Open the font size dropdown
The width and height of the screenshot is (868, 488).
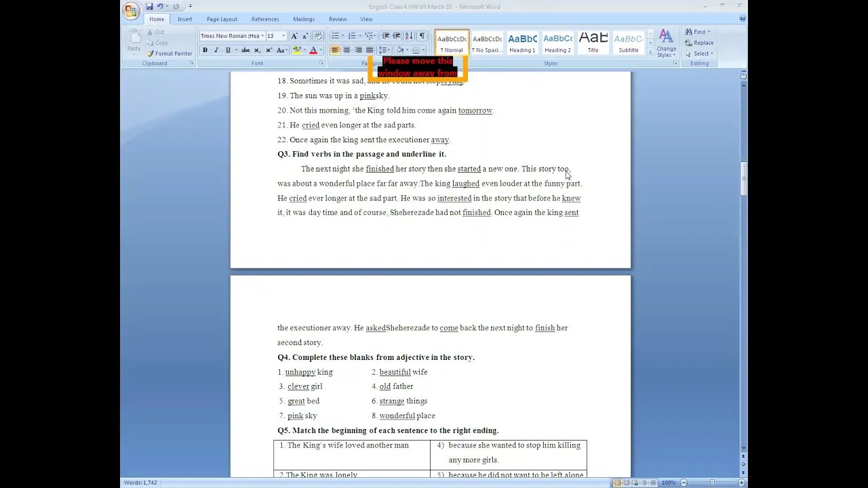pyautogui.click(x=283, y=36)
